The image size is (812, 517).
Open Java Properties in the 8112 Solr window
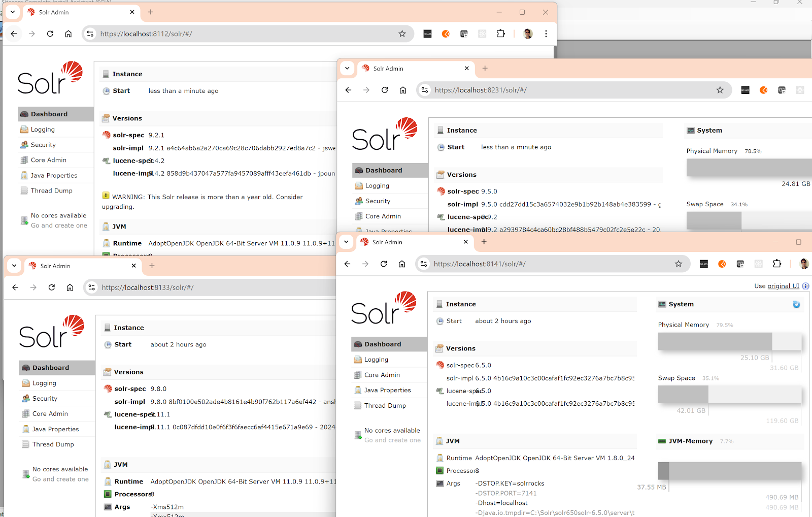[x=56, y=175]
